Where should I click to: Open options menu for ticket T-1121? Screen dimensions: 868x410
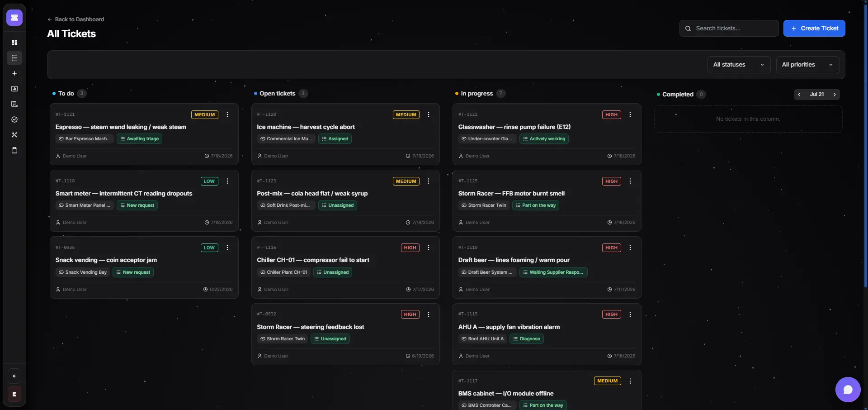(227, 115)
